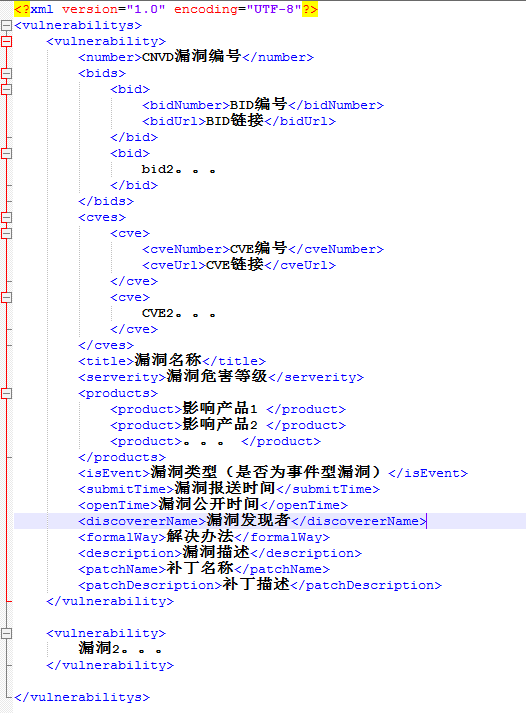The image size is (526, 713).
Task: Click the cveUrl line text
Action: pos(239,265)
